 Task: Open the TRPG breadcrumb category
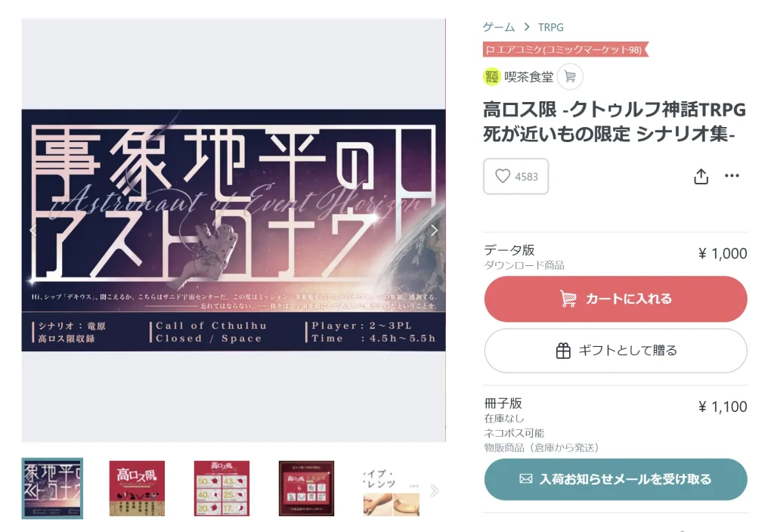(x=551, y=27)
